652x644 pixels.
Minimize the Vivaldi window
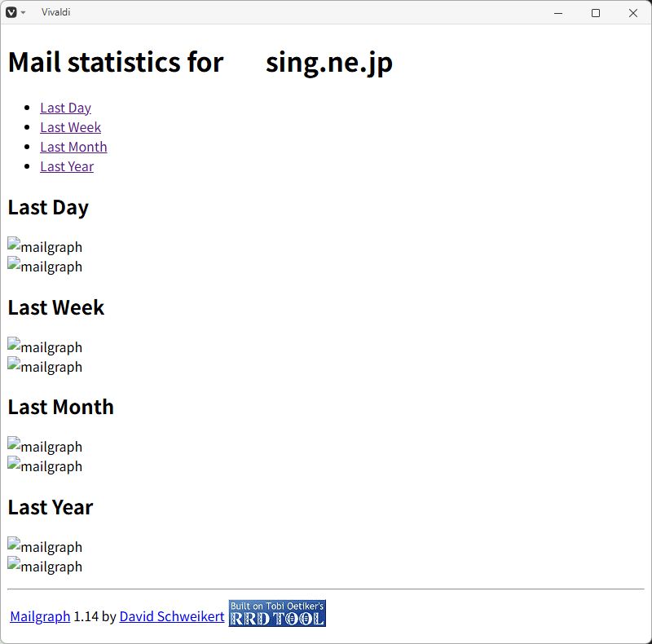click(558, 13)
